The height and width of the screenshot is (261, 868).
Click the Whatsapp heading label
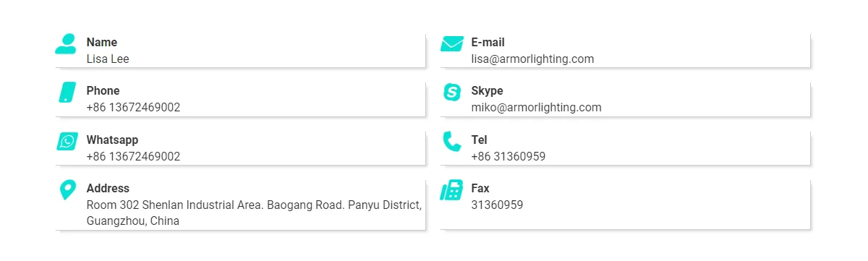point(112,140)
